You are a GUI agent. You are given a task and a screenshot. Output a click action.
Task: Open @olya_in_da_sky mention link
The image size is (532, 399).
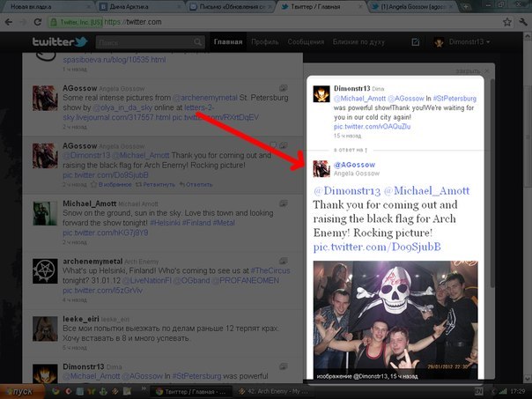(122, 107)
